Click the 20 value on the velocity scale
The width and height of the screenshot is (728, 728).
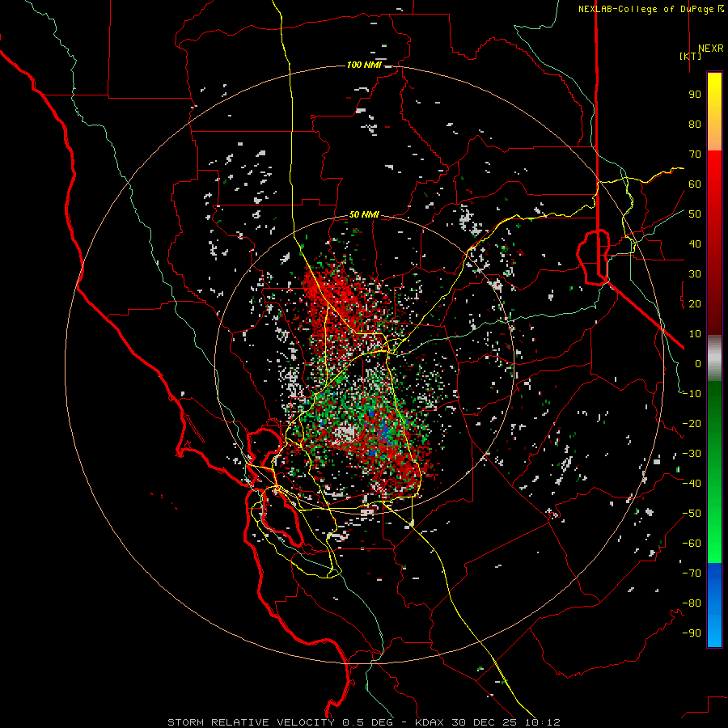(x=695, y=303)
